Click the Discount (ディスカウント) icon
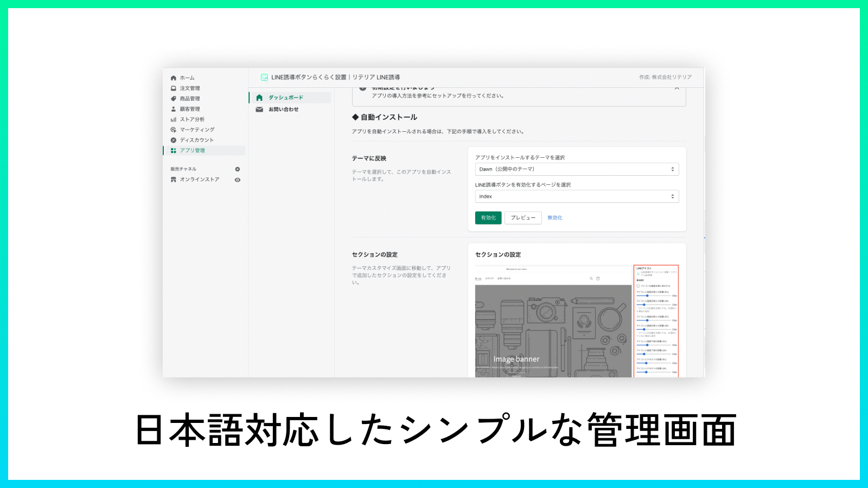 174,140
